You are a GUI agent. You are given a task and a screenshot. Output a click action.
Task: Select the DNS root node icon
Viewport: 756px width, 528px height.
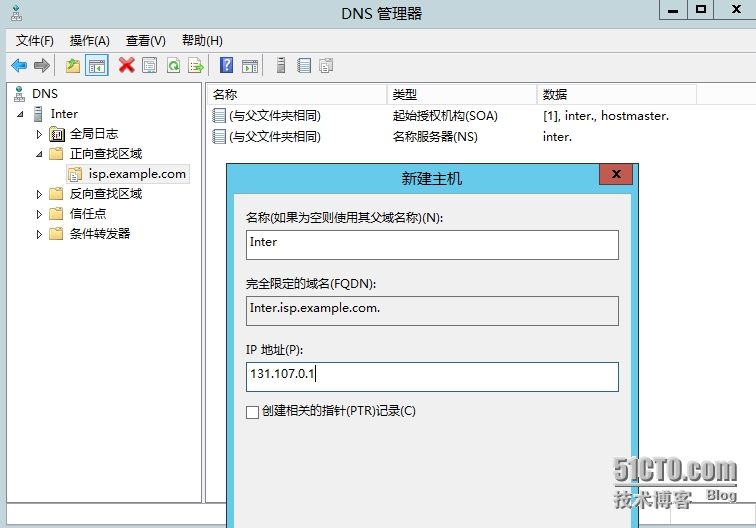tap(19, 94)
